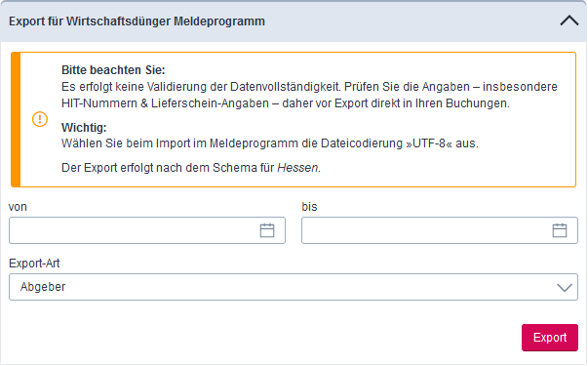Select the 'Abgeber' value text
The width and height of the screenshot is (588, 366).
tap(43, 287)
